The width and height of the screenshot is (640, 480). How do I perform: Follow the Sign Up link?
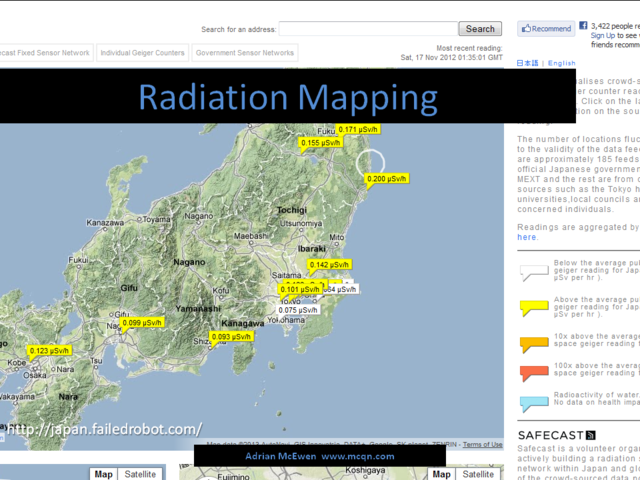(602, 36)
